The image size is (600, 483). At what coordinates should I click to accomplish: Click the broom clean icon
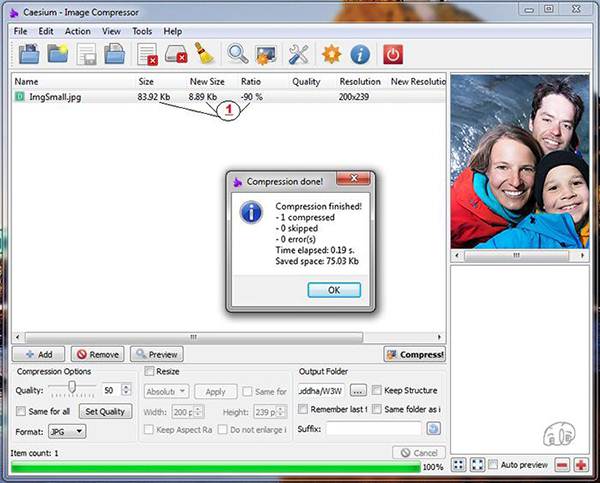pos(204,53)
